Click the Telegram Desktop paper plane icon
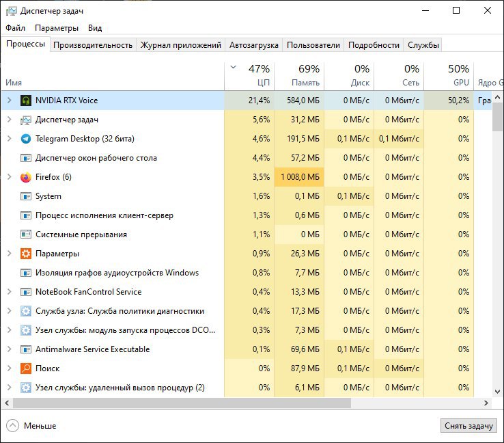This screenshot has height=443, width=504. [x=26, y=139]
